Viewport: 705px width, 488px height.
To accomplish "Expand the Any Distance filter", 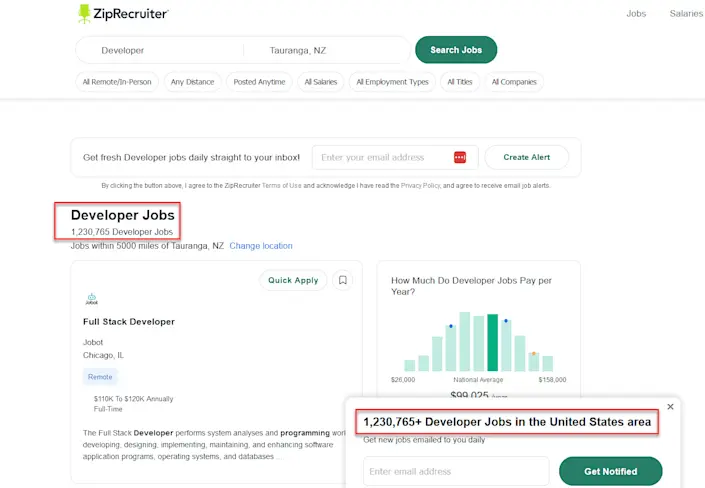I will [x=192, y=82].
